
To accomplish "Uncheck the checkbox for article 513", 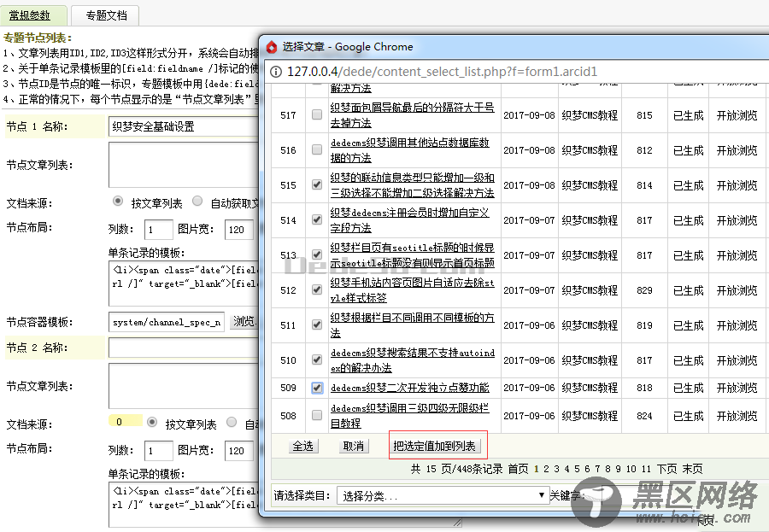I will tap(317, 254).
